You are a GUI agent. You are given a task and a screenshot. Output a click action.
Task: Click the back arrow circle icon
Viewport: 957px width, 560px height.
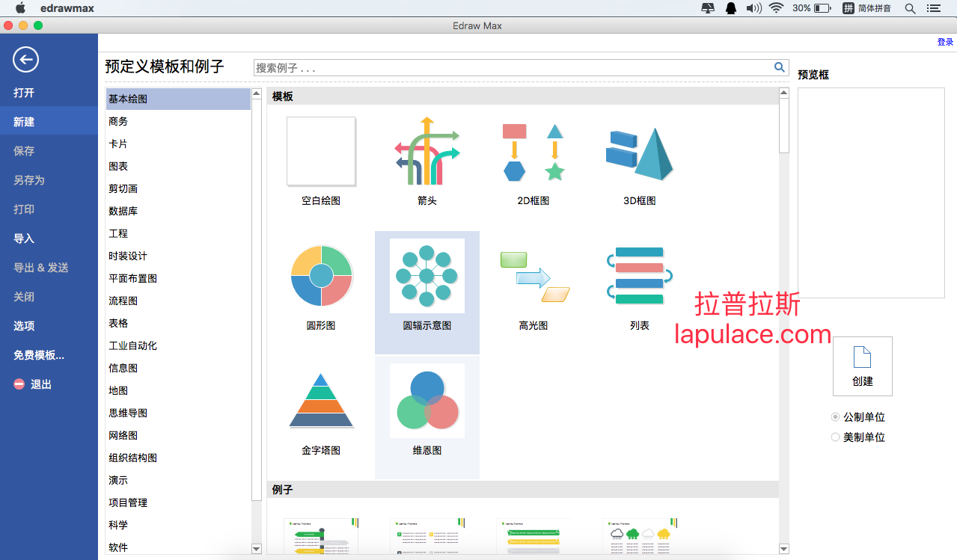[26, 60]
